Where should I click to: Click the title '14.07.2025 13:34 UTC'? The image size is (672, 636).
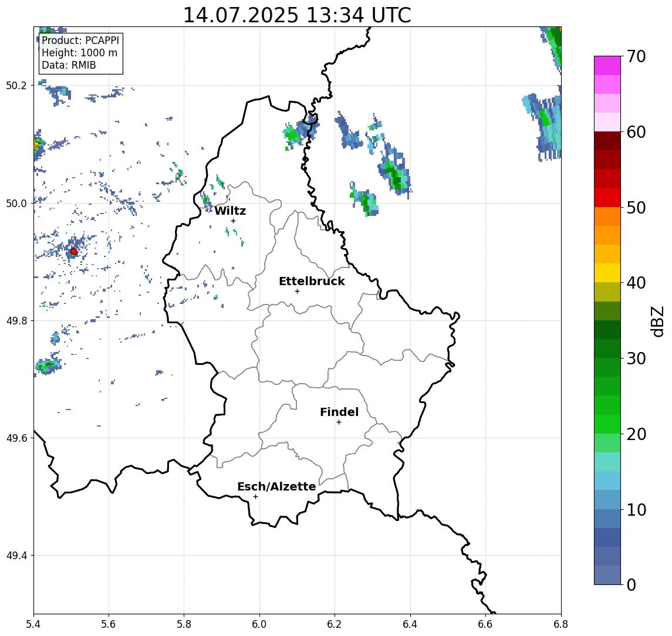click(296, 15)
